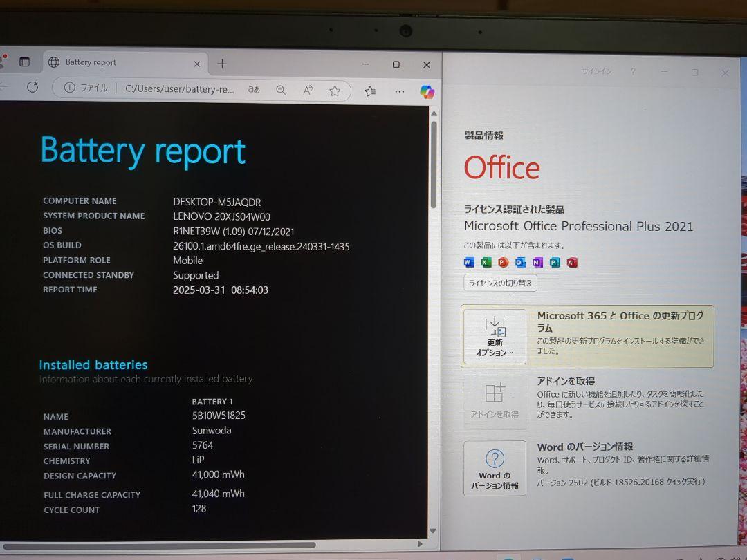747x560 pixels.
Task: Click the Publisher icon in Office product list
Action: pos(555,263)
